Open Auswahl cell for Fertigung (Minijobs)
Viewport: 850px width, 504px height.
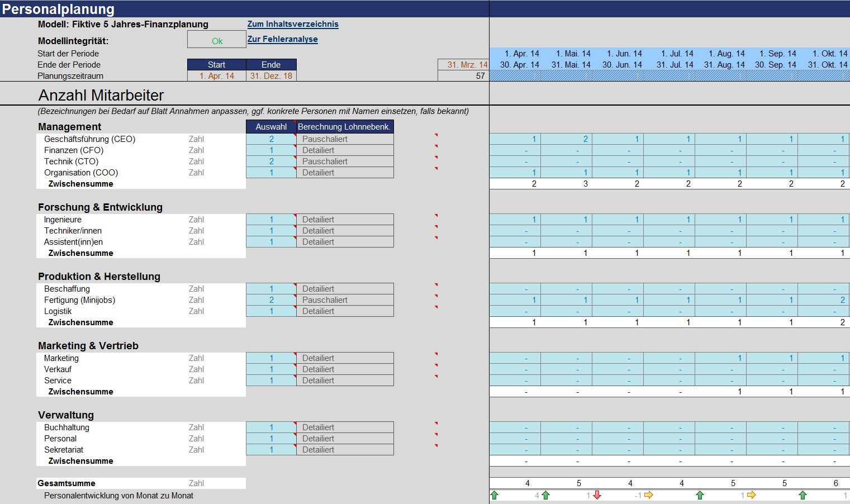pos(271,300)
